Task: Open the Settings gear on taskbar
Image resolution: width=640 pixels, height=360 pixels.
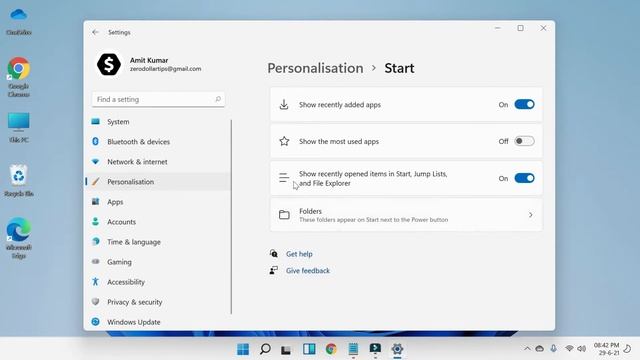Action: (397, 349)
